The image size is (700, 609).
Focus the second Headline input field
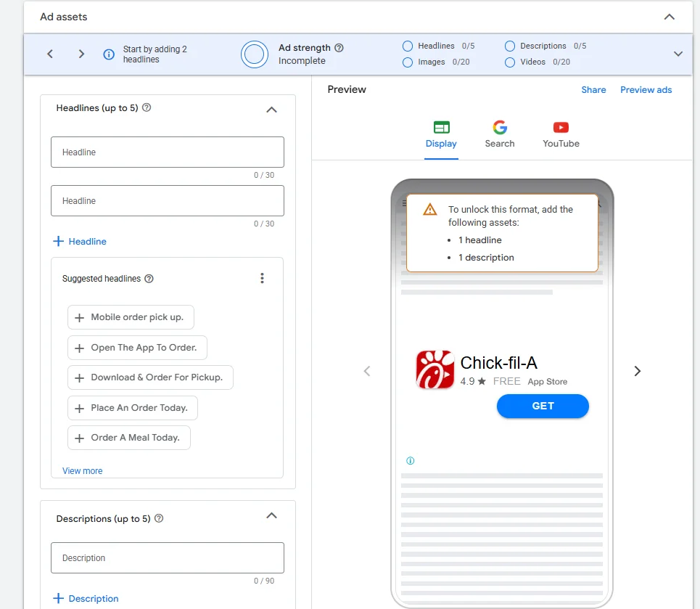click(168, 200)
